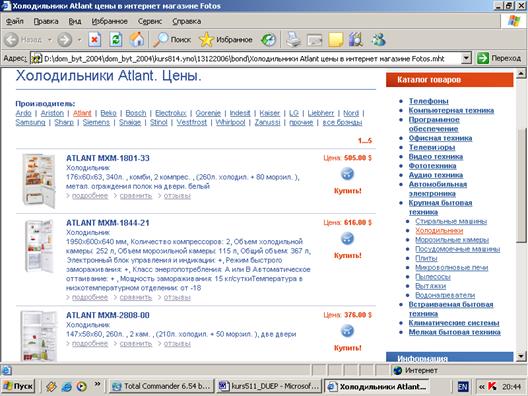Open the Сервис menu
528x396 pixels.
(x=150, y=21)
